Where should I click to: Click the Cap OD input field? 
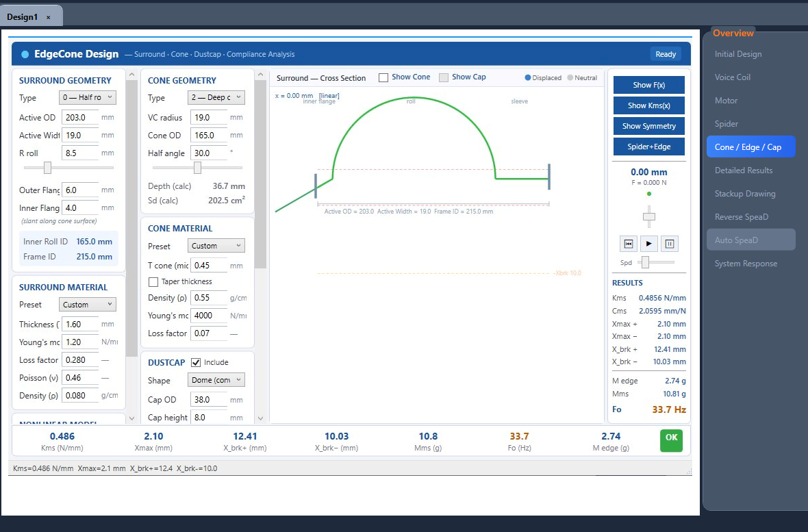pyautogui.click(x=209, y=400)
